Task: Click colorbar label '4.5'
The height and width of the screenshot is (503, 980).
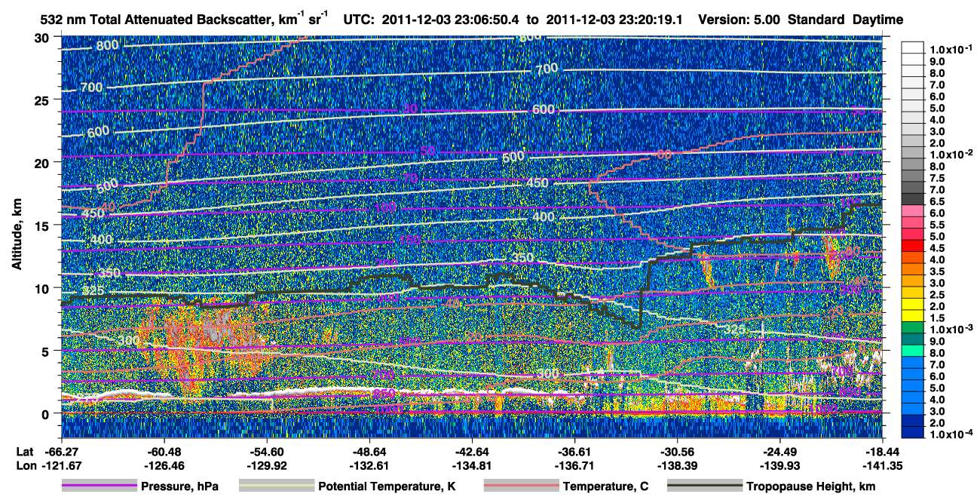Action: tap(936, 248)
